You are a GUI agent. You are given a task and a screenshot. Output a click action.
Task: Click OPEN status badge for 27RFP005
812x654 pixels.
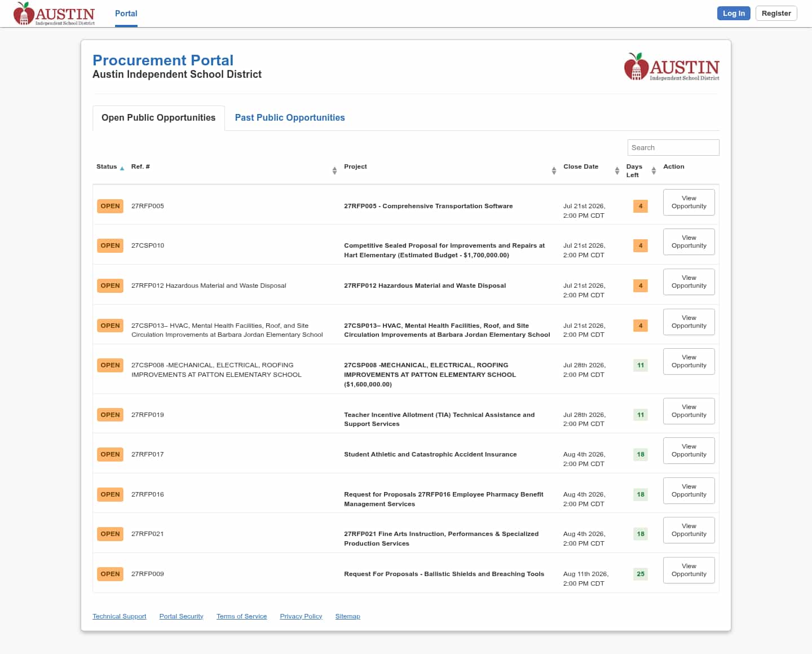click(x=110, y=206)
